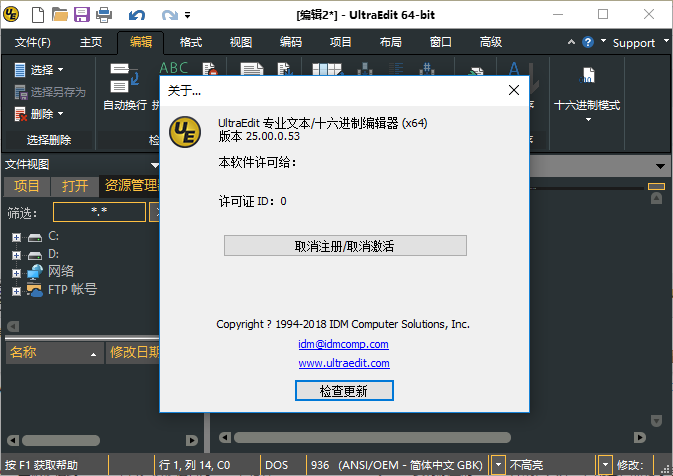This screenshot has height=476, width=673.
Task: Redo the last action
Action: 170,15
